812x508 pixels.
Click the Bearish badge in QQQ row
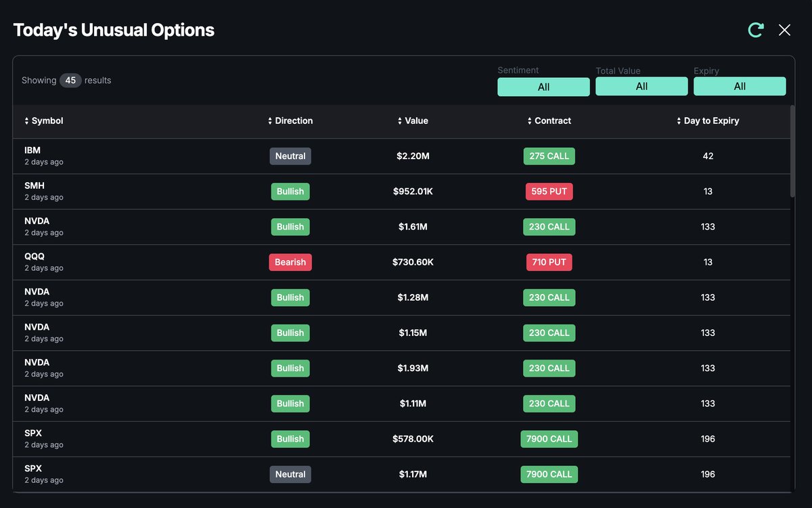pyautogui.click(x=290, y=262)
